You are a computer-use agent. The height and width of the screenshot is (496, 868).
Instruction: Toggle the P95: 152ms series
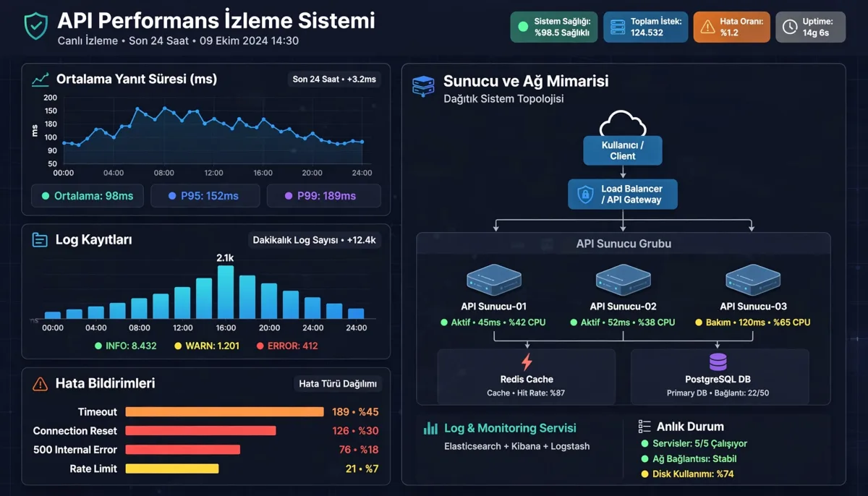[x=205, y=196]
